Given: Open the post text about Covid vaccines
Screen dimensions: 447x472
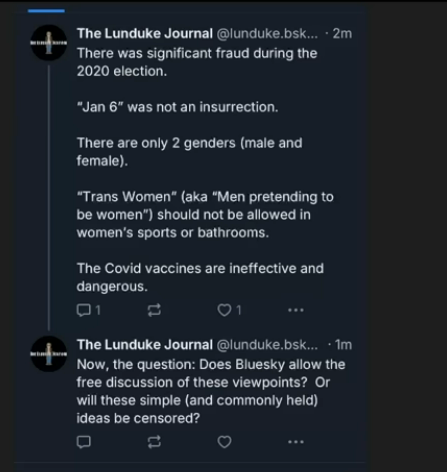Looking at the screenshot, I should click(200, 277).
